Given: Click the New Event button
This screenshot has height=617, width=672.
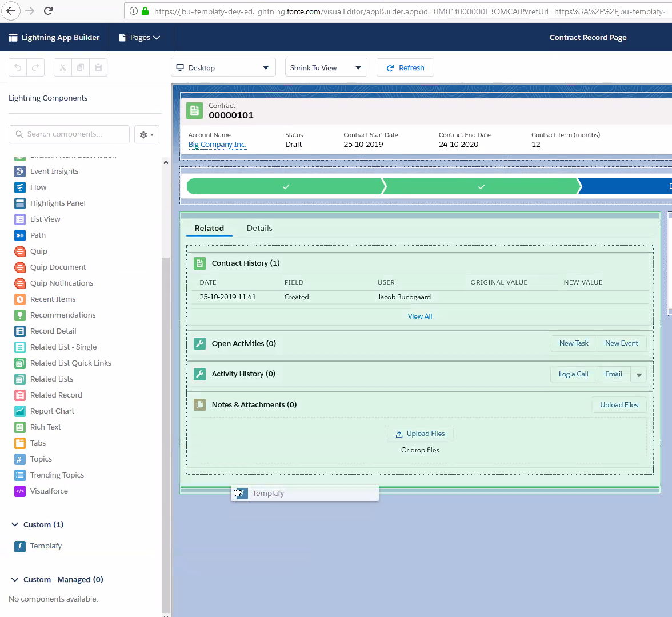Looking at the screenshot, I should [622, 344].
